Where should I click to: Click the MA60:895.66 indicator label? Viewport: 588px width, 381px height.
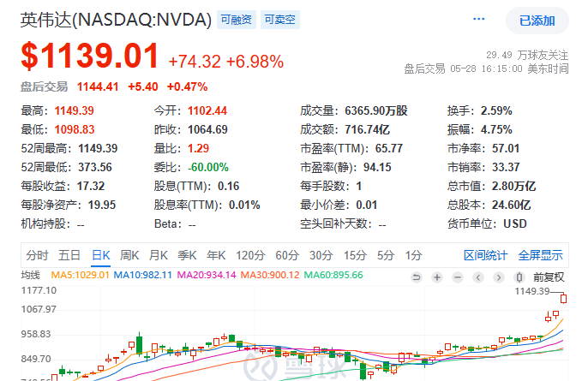333,276
